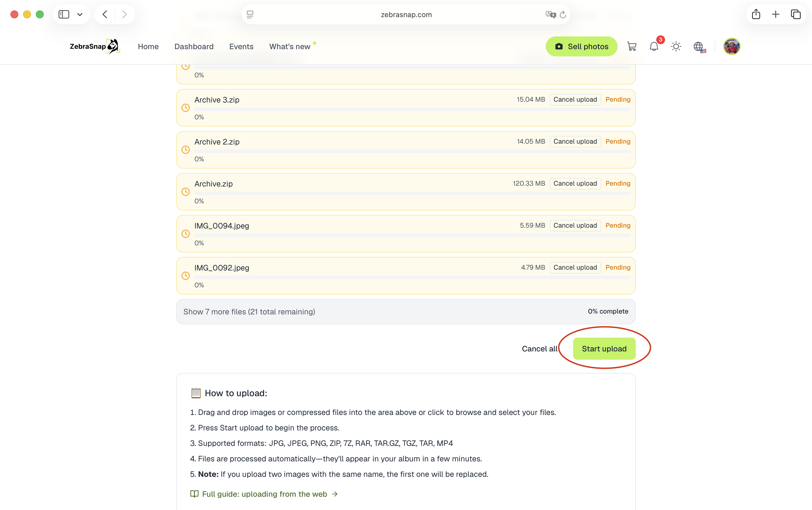Viewport: 812px width, 510px height.
Task: Go forward in browser history
Action: pos(125,14)
